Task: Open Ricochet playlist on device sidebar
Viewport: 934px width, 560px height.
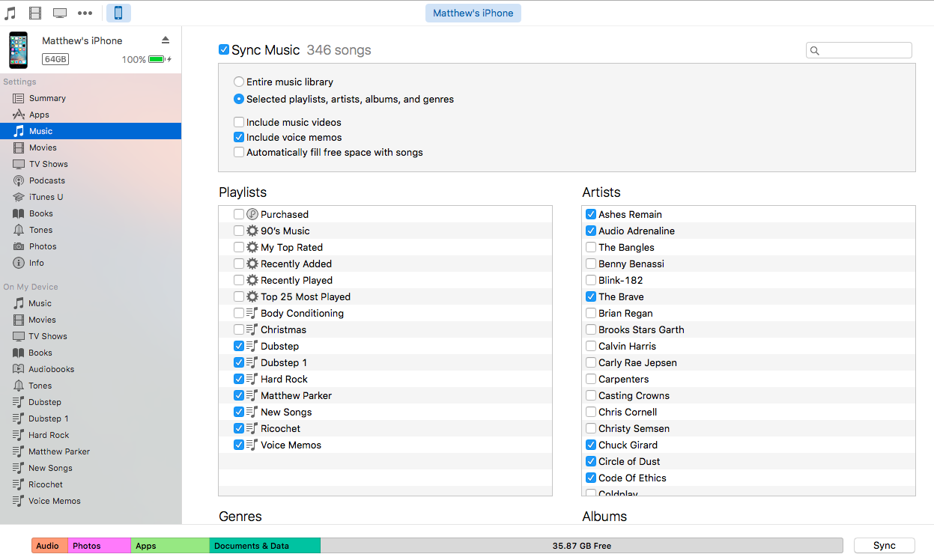Action: (91, 484)
